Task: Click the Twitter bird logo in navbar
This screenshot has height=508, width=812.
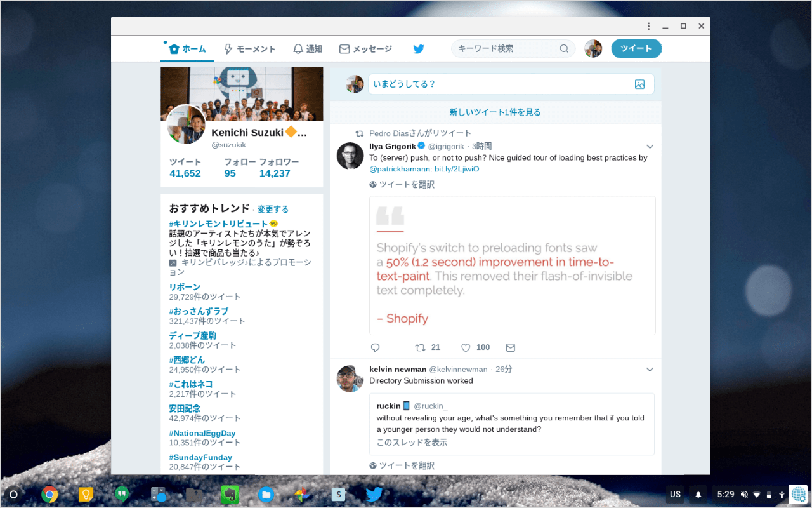Action: 419,49
